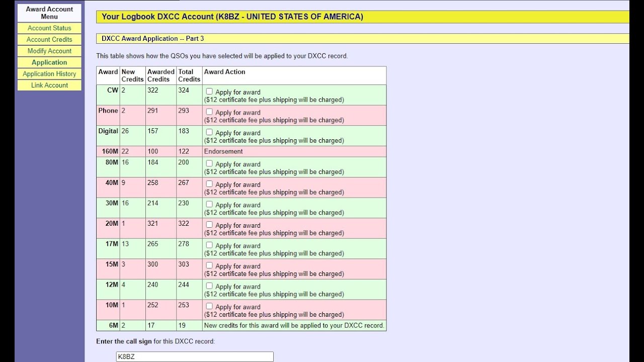Viewport: 644px width, 362px height.
Task: Click the Phone awarded credits value 291
Action: (152, 111)
